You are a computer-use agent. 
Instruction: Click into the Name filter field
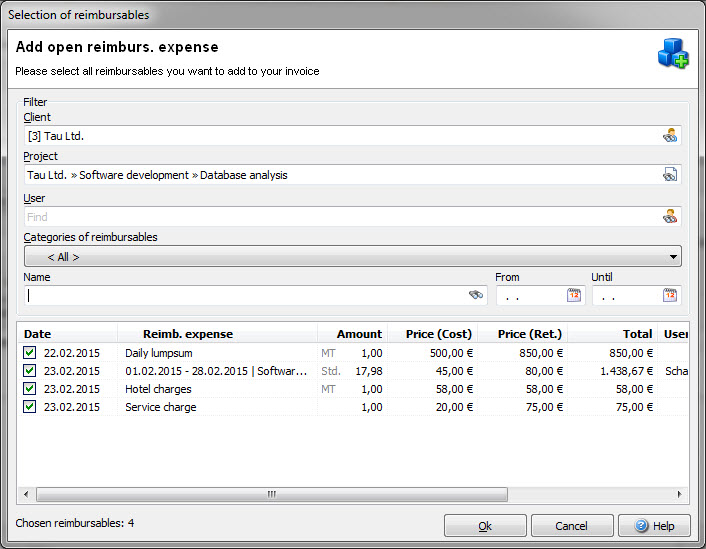point(245,296)
